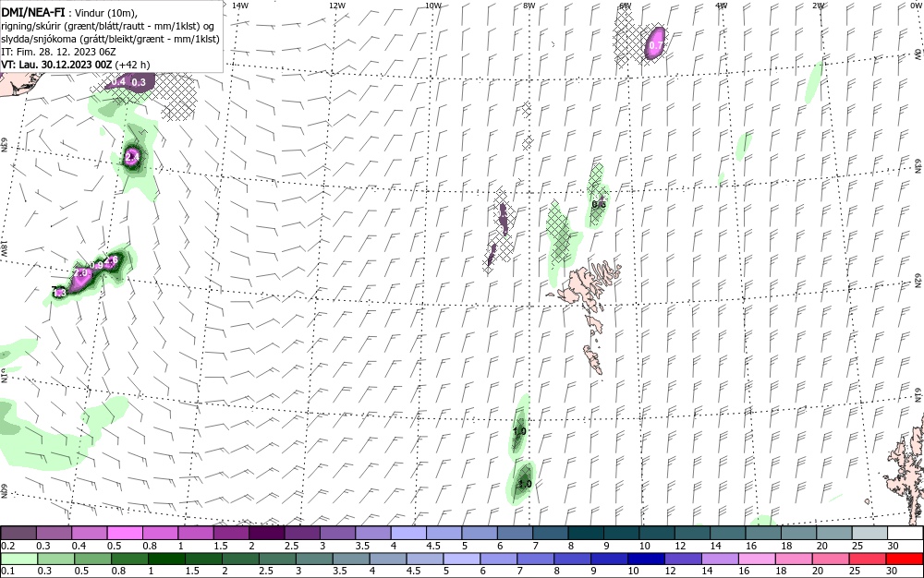
Task: Click the bright red 30 swatch in the lower scale
Action: pos(906,558)
